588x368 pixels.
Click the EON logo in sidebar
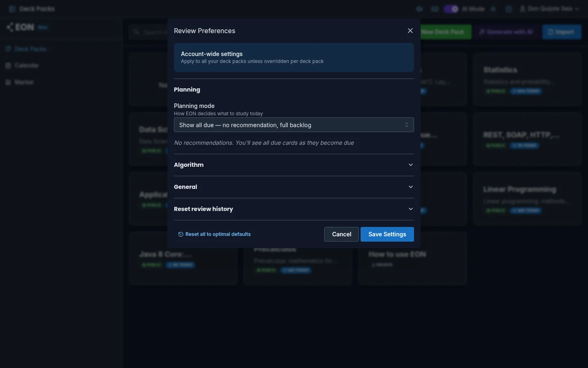[20, 27]
